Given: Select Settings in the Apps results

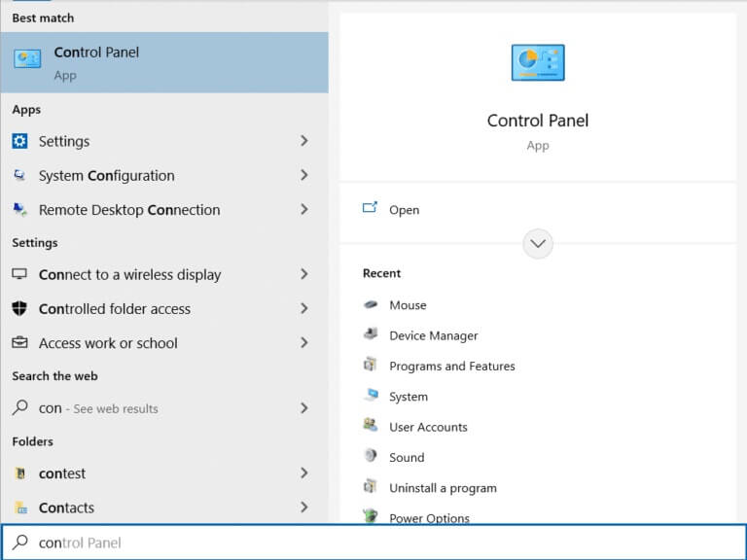Looking at the screenshot, I should [164, 141].
